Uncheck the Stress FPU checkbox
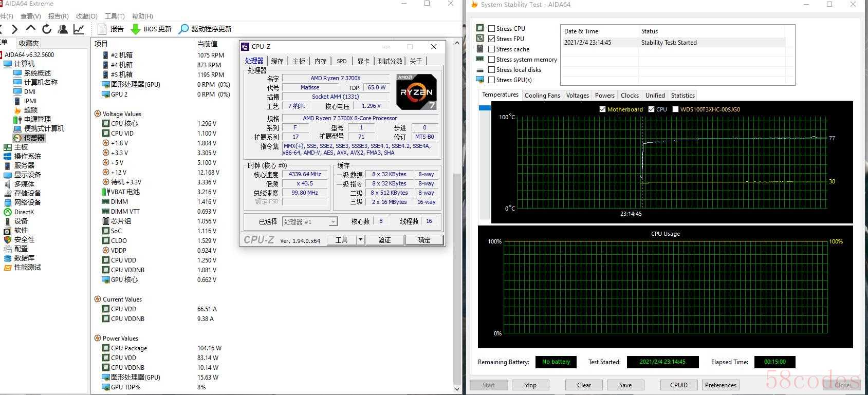The height and width of the screenshot is (395, 868). 492,39
